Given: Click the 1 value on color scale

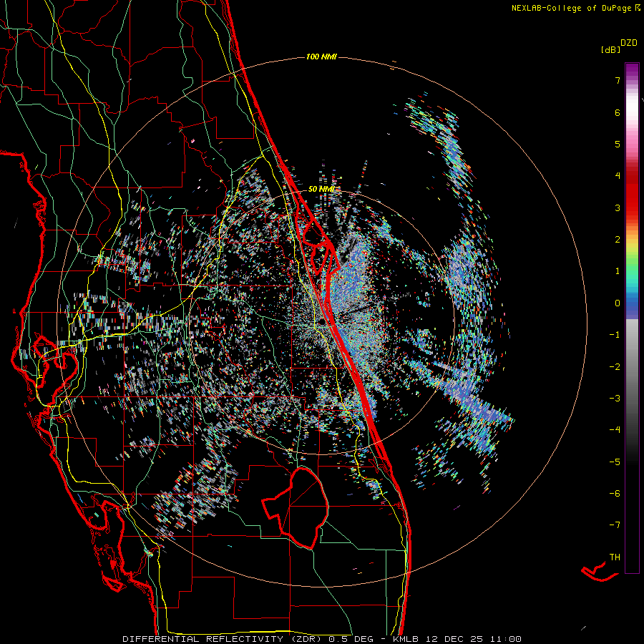Looking at the screenshot, I should click(618, 271).
